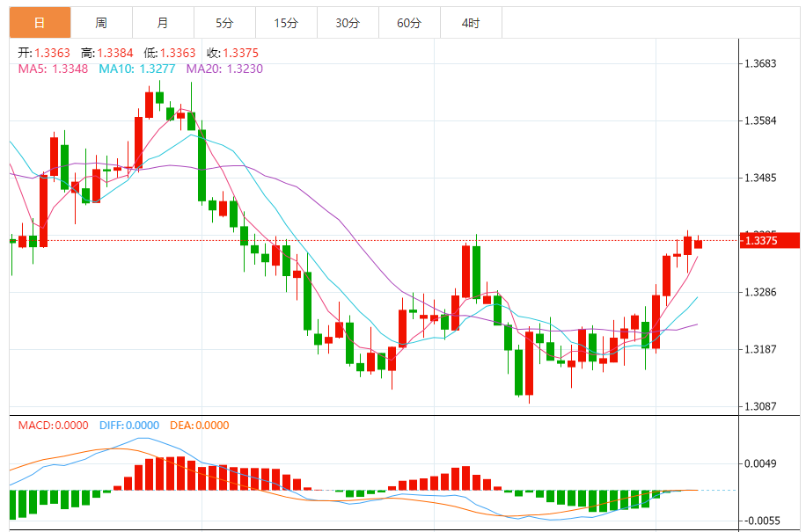Switch to the 月 monthly tab
The width and height of the screenshot is (806, 532).
[x=163, y=23]
